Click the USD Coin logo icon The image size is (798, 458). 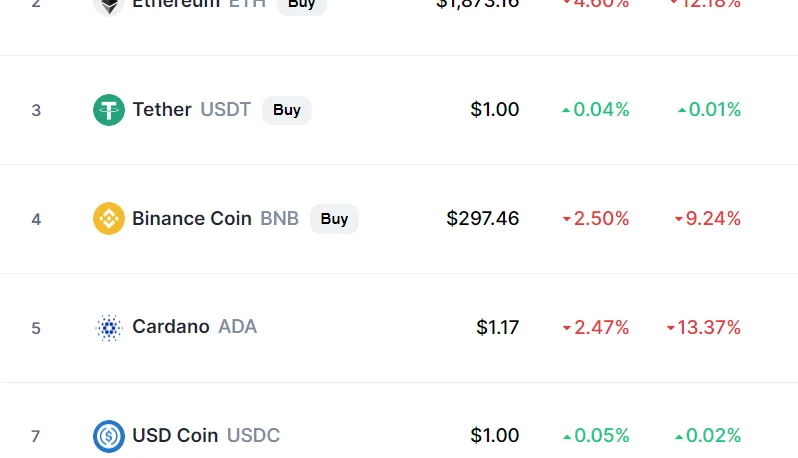tap(108, 436)
